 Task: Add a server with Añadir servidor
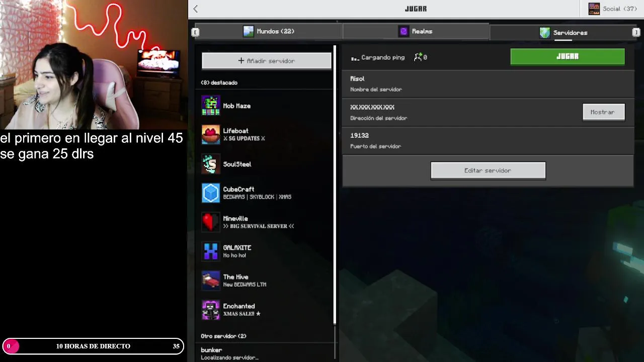coord(267,61)
